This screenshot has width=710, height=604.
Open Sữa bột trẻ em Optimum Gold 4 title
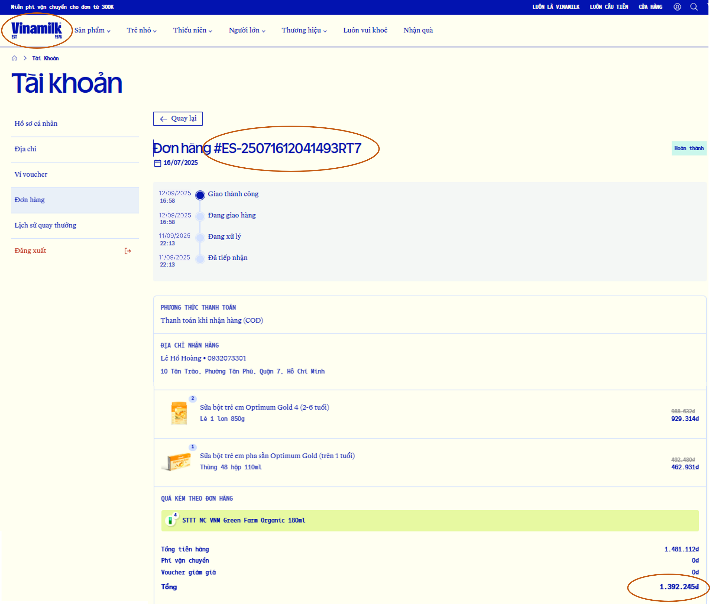tap(264, 407)
